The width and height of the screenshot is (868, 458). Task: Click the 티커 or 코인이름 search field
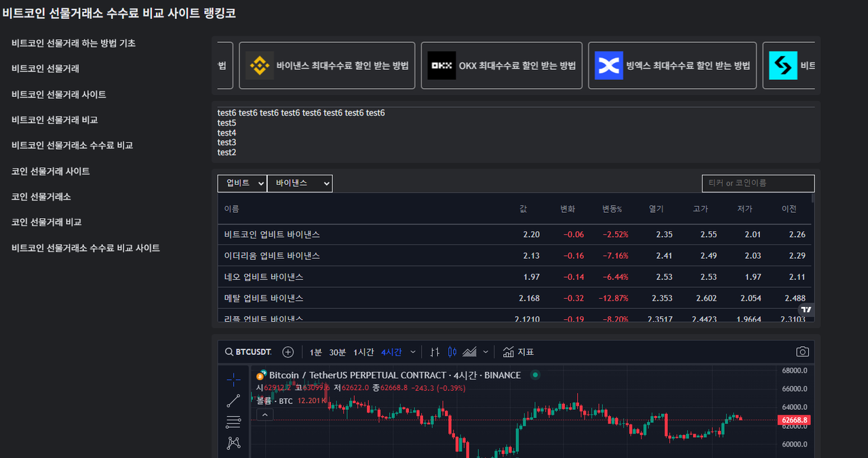[758, 183]
